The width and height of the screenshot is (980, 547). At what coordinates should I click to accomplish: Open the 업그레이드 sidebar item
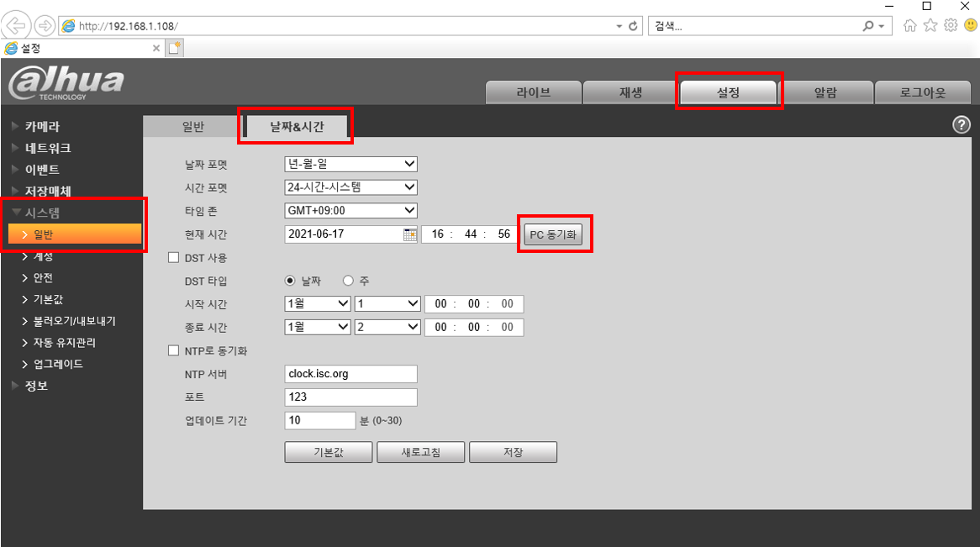coord(58,364)
